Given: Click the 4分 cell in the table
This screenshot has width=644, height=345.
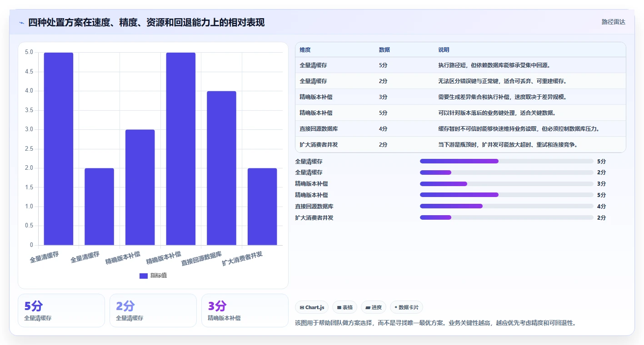Looking at the screenshot, I should coord(383,129).
